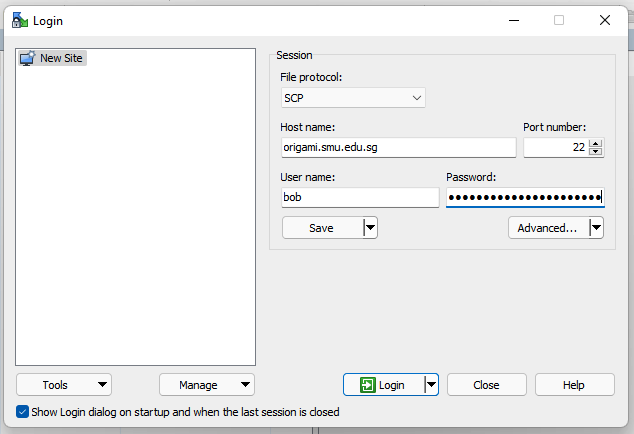
Task: Open the Tools menu button
Action: click(x=64, y=385)
